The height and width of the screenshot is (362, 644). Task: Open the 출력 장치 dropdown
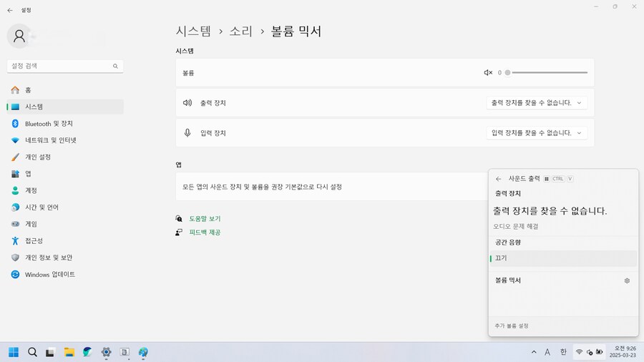537,103
